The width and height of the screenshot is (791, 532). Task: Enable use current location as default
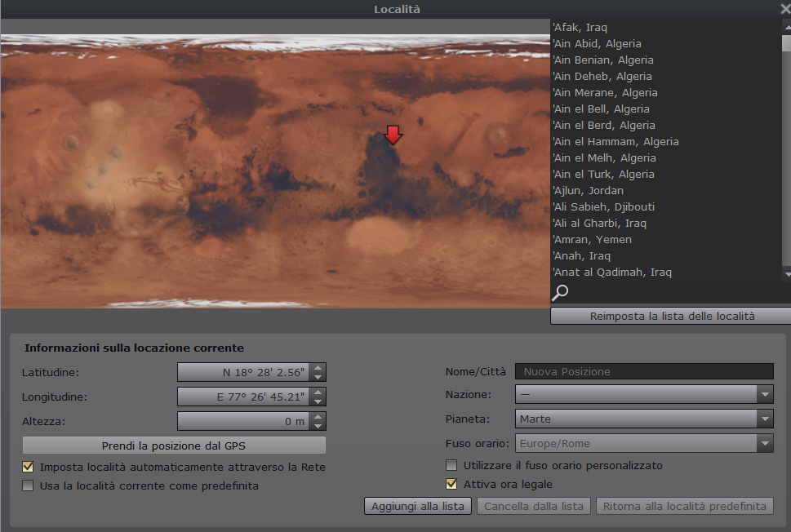[29, 485]
